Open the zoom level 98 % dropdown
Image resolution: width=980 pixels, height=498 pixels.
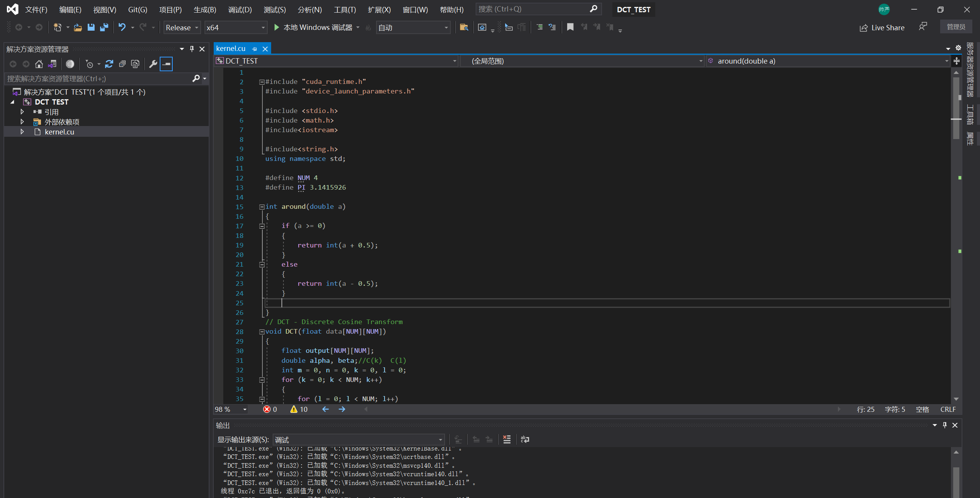tap(231, 409)
